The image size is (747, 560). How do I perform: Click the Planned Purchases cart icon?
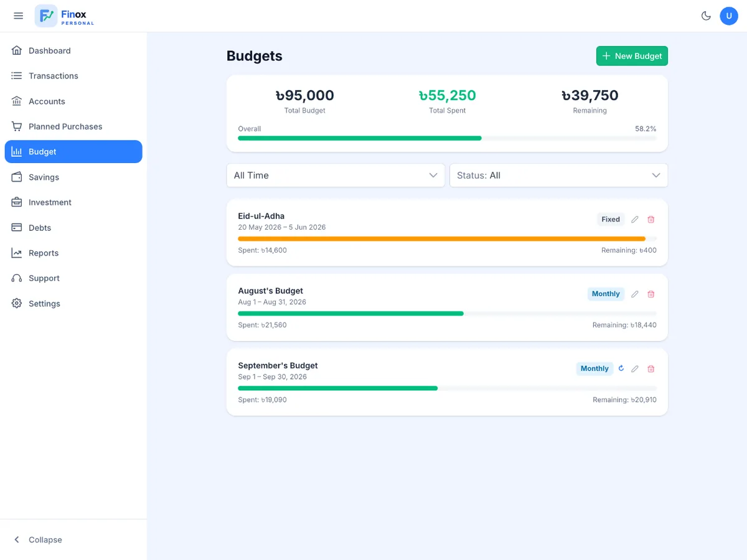(17, 126)
